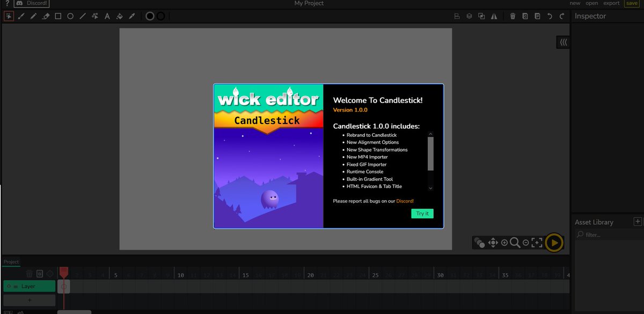The height and width of the screenshot is (314, 644).
Task: Open the layer ordering icon
Action: 469,16
